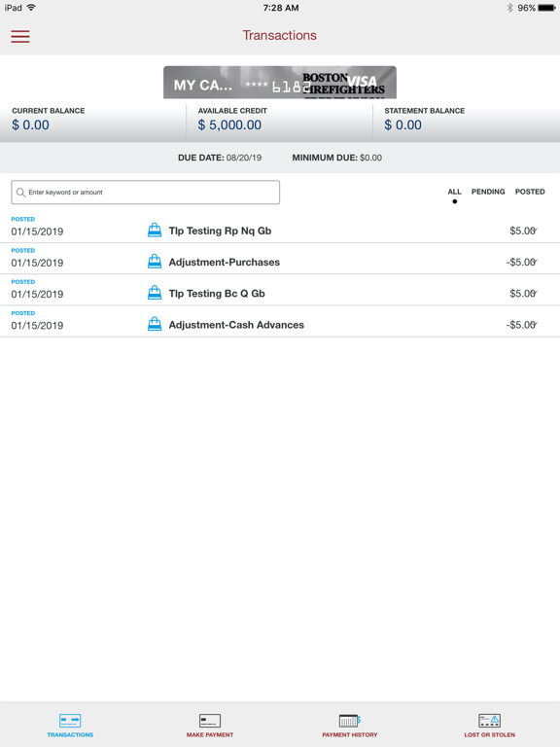Screen dimensions: 560x747
Task: Open the Adjustment-Purchases transaction
Action: point(280,259)
